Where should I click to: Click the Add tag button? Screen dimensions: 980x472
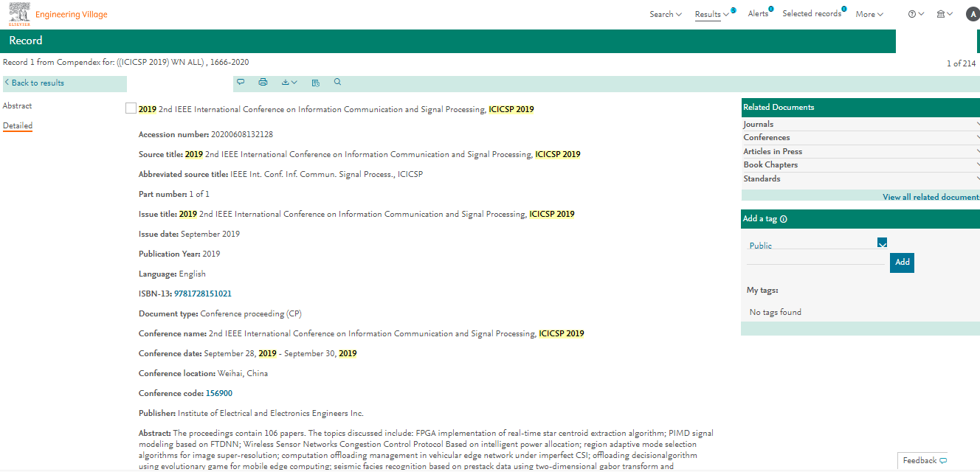(x=902, y=262)
